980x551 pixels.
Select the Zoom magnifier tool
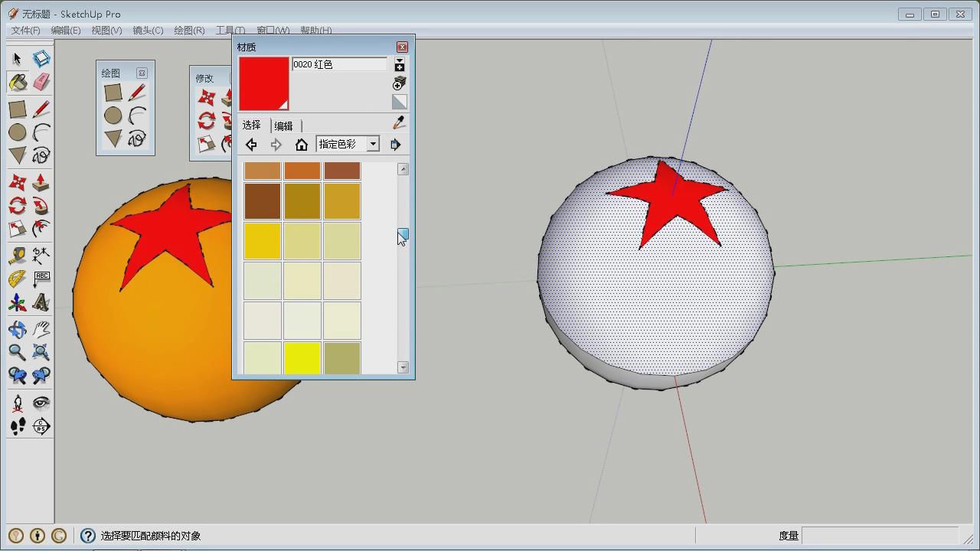coord(17,352)
